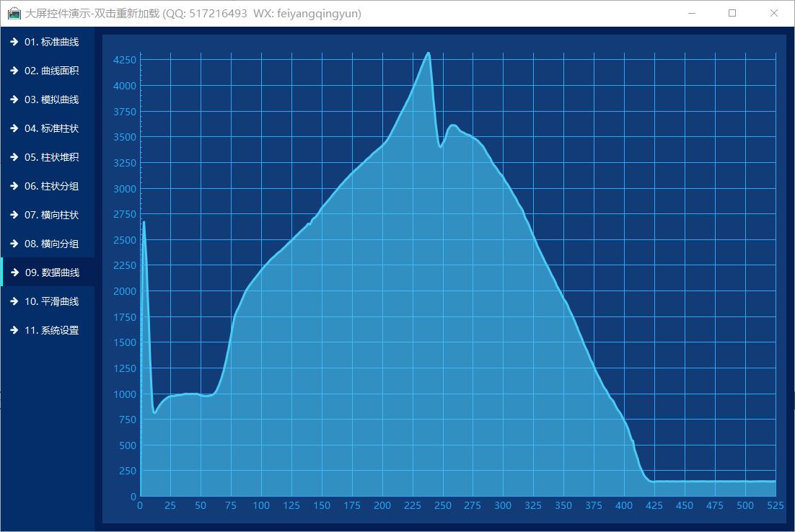Click the window title text in the title bar
Viewport: 795px width, 532px height.
(193, 14)
